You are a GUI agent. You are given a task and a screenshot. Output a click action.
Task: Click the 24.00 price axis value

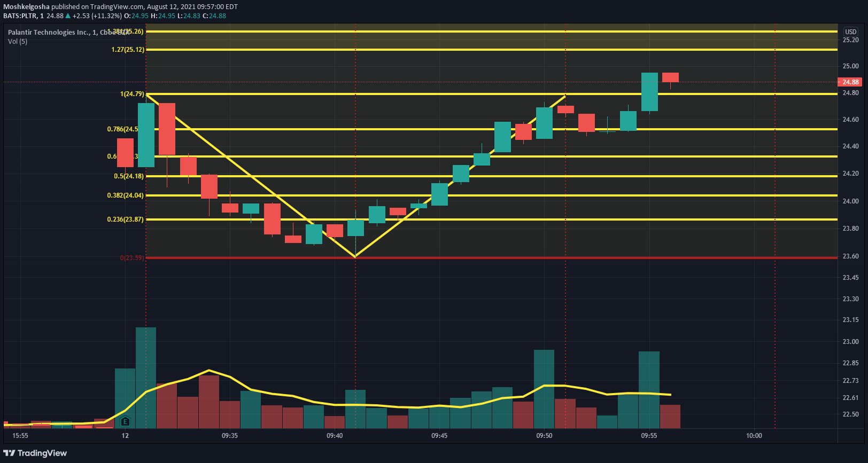(x=850, y=201)
